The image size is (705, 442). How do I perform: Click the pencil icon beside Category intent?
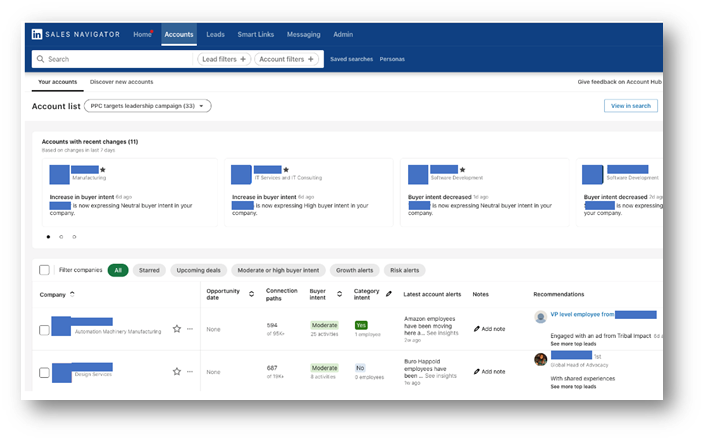389,295
